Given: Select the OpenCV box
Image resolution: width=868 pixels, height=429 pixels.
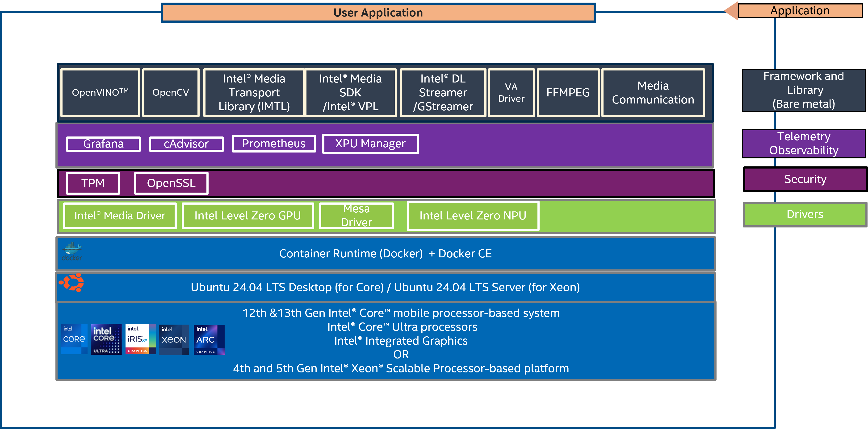Looking at the screenshot, I should click(x=171, y=93).
